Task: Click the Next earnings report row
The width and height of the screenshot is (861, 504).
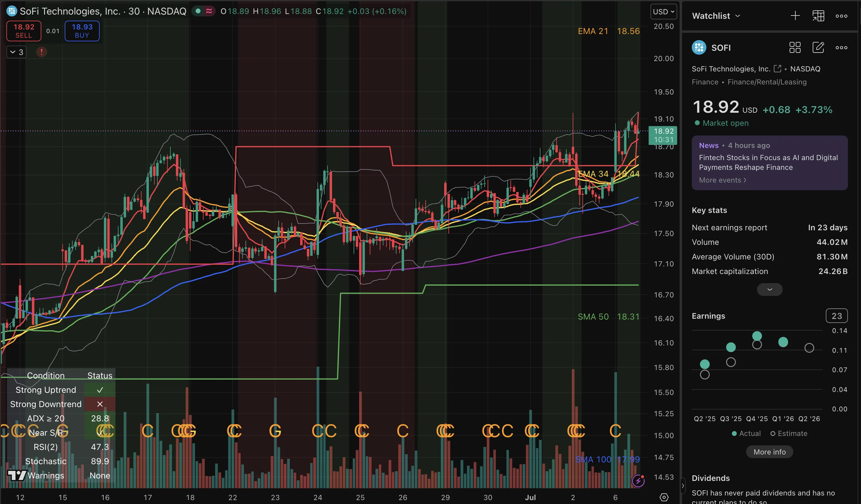Action: pos(770,228)
